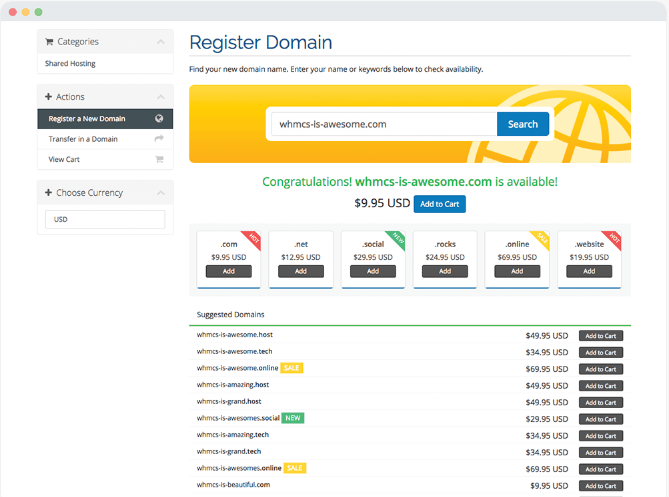This screenshot has height=497, width=669.
Task: Collapse the Categories panel chevron
Action: pyautogui.click(x=160, y=42)
